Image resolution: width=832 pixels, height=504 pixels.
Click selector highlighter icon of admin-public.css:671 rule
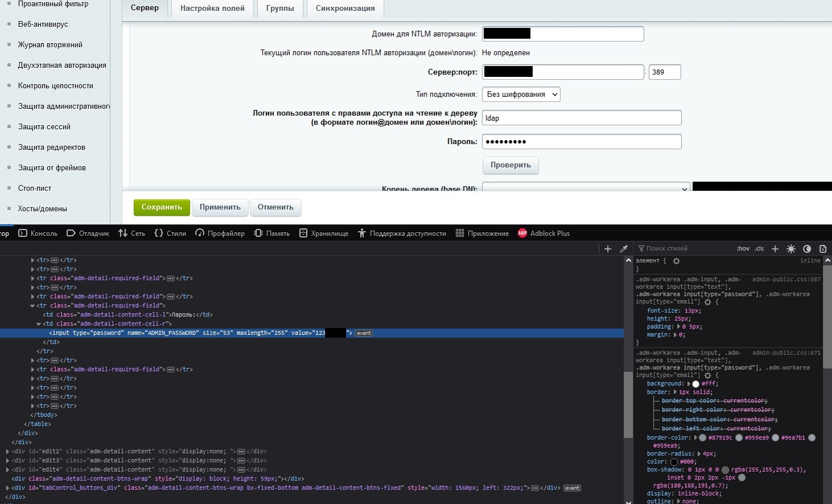[x=708, y=375]
